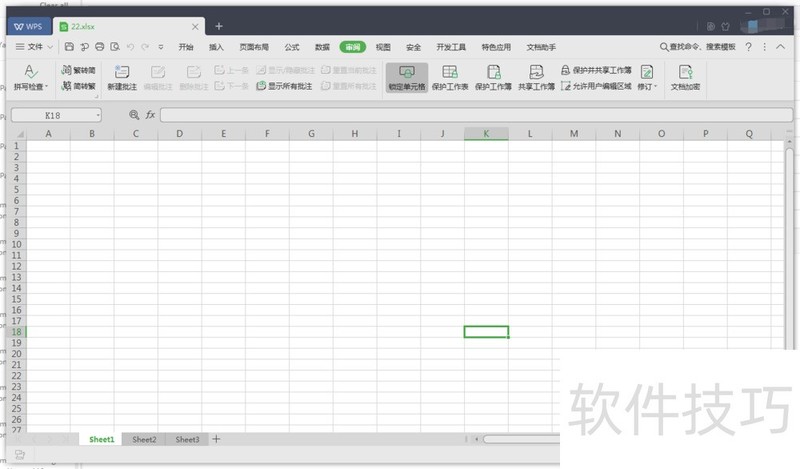The image size is (800, 469).
Task: Switch to the 页面布局 tab
Action: pyautogui.click(x=254, y=47)
